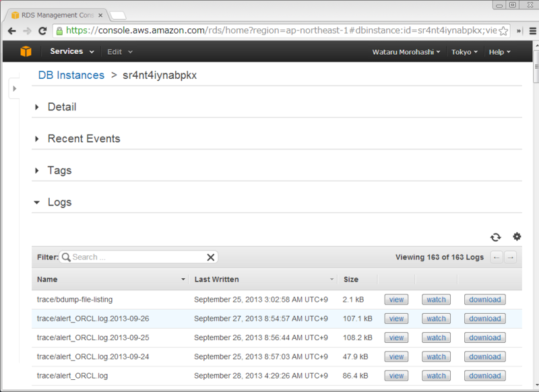
Task: Watch alert_ORCL.log.2013-09-24
Action: [x=436, y=357]
